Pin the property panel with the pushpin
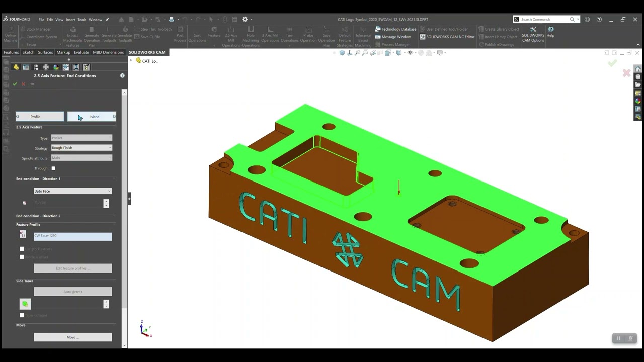 pyautogui.click(x=32, y=84)
